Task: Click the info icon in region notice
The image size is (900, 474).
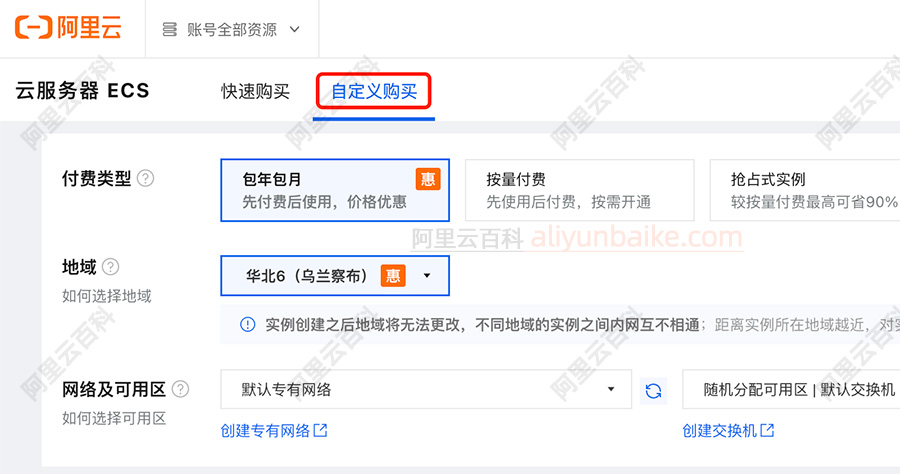Action: (247, 325)
